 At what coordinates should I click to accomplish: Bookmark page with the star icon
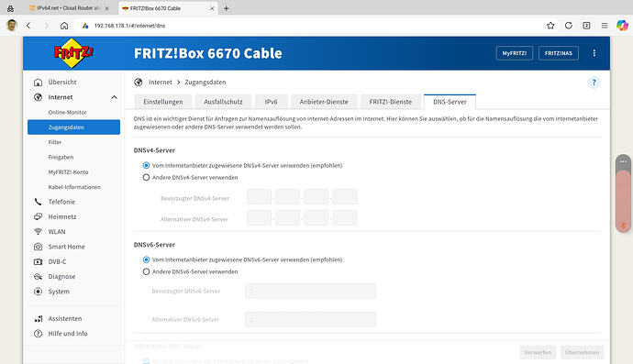(550, 26)
